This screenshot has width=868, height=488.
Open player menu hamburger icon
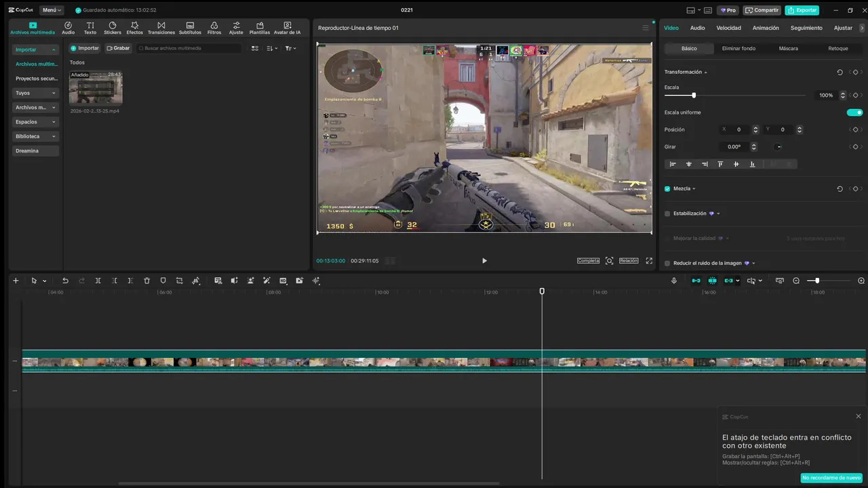[x=646, y=28]
